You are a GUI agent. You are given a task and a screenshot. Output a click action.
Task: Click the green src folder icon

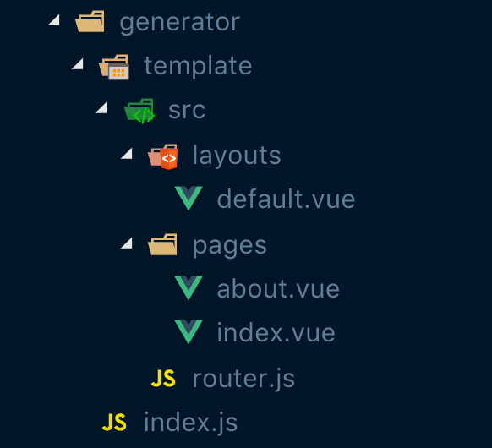tap(139, 111)
